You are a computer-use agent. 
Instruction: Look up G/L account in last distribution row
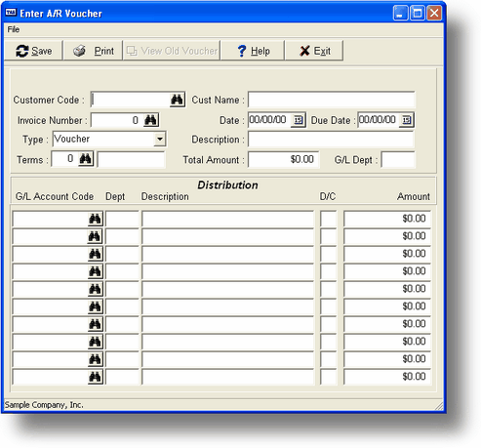point(95,377)
